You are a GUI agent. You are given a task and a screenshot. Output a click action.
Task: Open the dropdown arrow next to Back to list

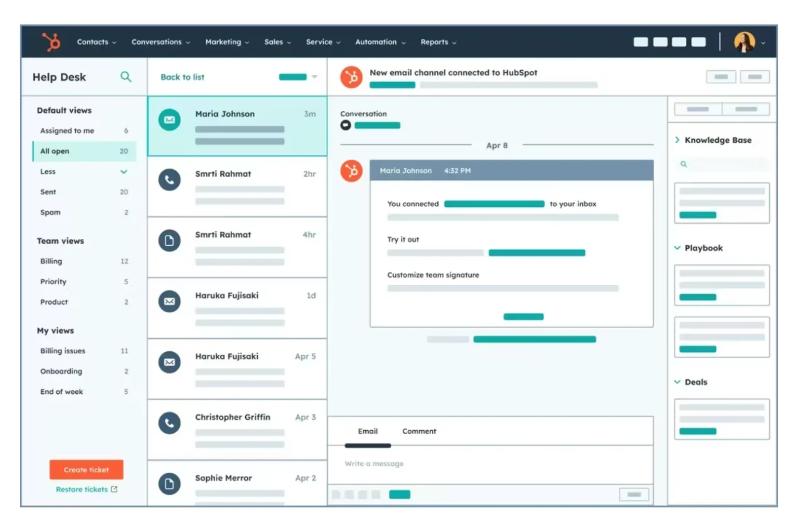tap(314, 77)
